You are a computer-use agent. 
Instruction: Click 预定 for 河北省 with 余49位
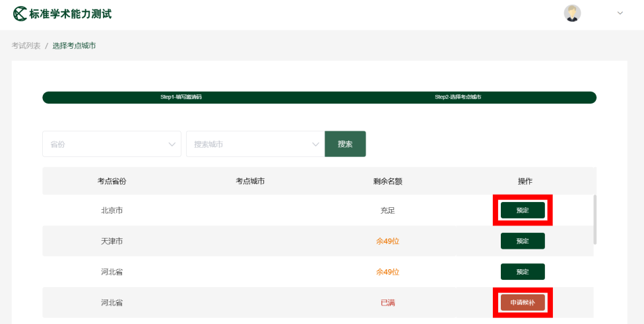pyautogui.click(x=523, y=272)
